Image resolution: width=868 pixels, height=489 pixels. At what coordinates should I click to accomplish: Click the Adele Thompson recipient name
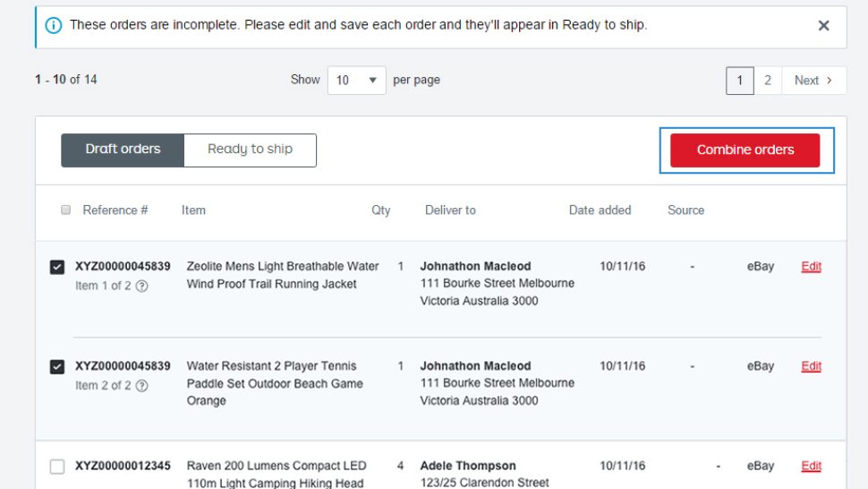point(468,465)
